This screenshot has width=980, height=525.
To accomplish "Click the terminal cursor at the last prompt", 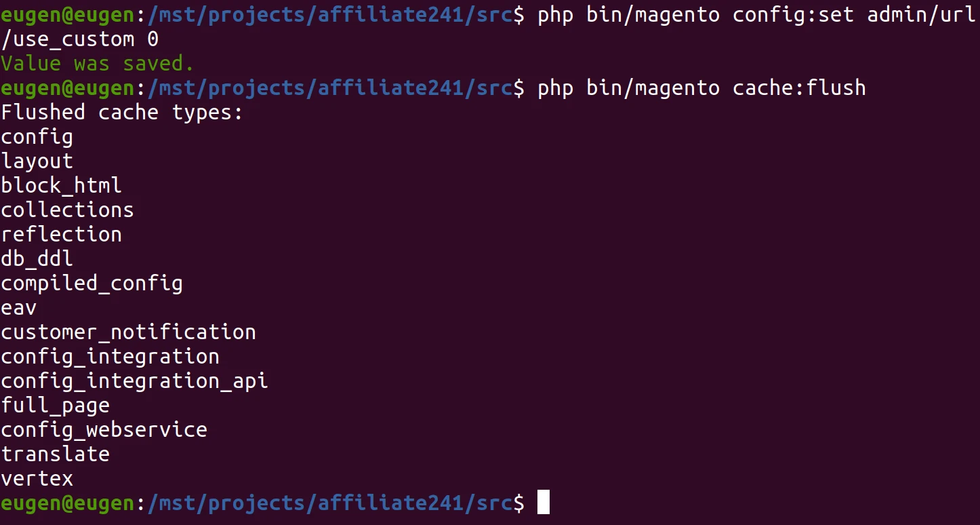I will click(543, 503).
